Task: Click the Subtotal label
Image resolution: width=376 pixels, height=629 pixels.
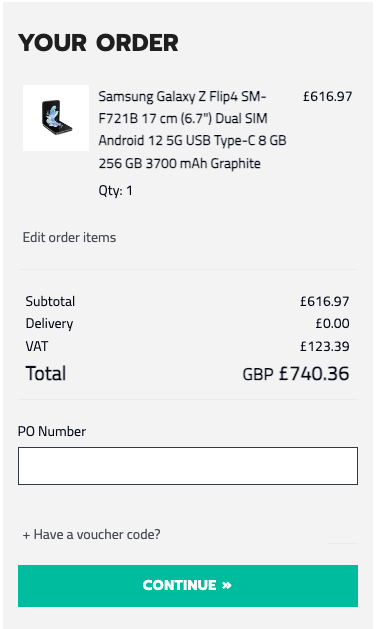Action: 50,301
